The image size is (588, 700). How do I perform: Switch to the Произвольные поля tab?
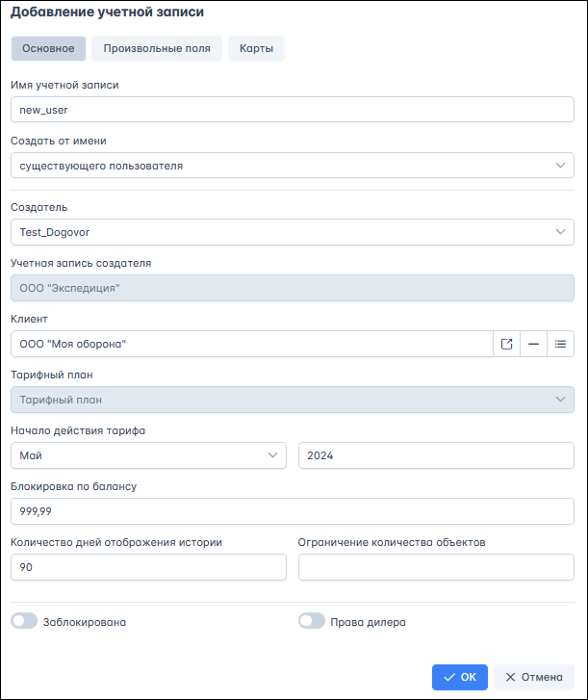[x=157, y=48]
